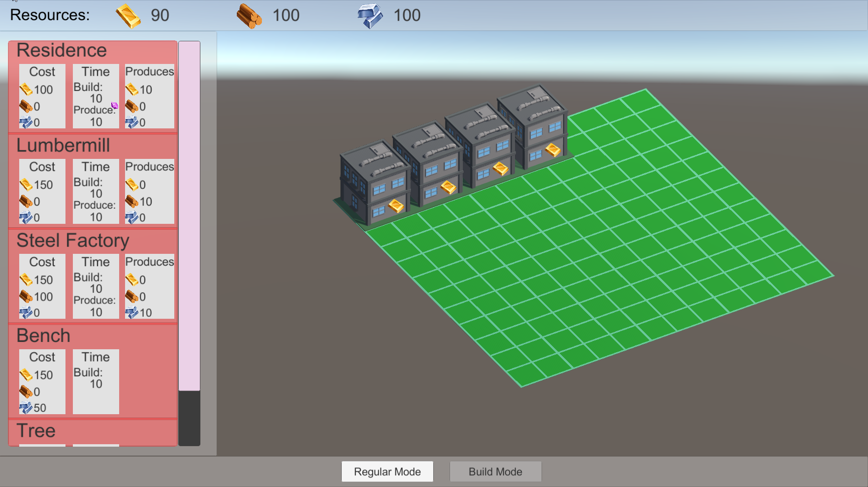Click wood produces icon in Residence card
Viewport: 868px width, 487px height.
(132, 106)
